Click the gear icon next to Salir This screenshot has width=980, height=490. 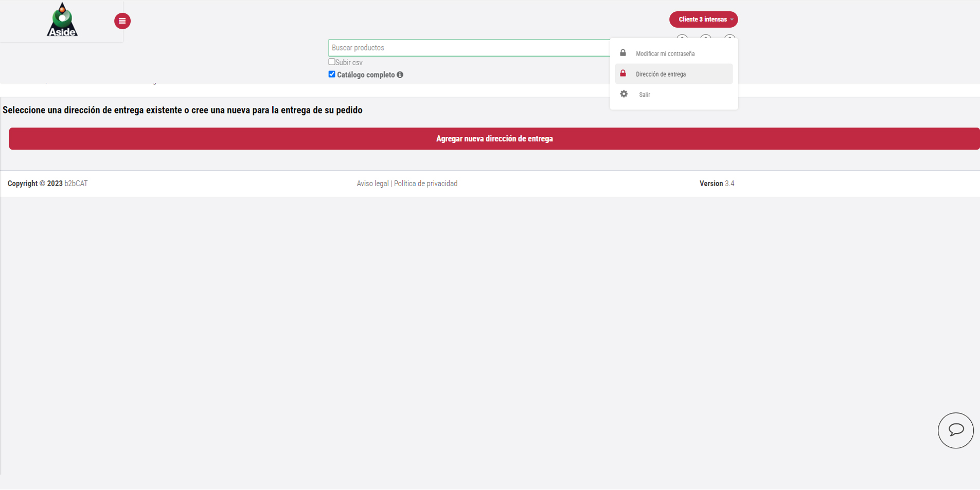(x=623, y=94)
